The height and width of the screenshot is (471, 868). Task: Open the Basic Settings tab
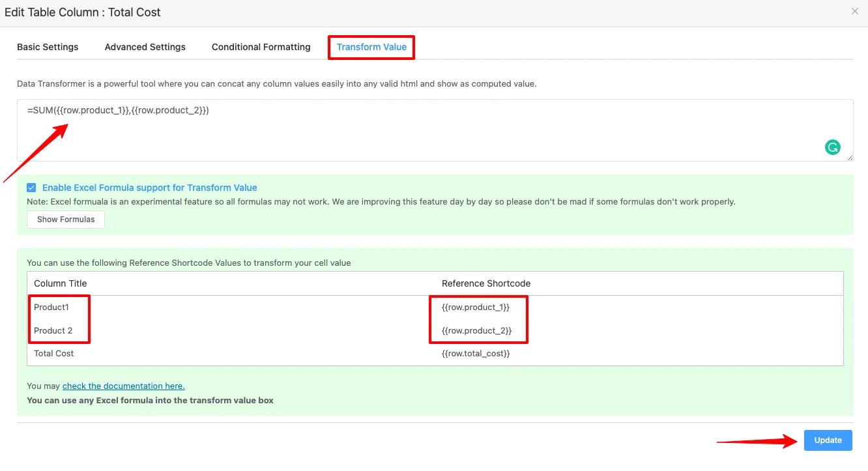click(x=48, y=47)
